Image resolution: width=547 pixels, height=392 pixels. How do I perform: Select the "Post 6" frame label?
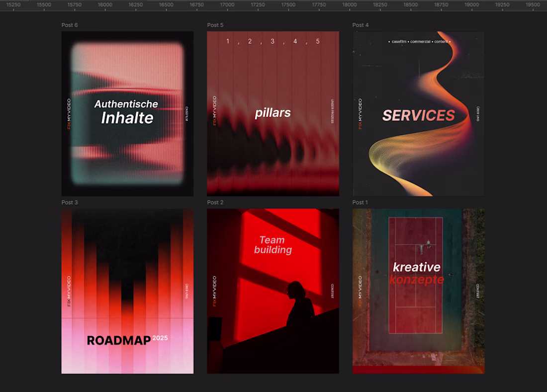point(70,25)
